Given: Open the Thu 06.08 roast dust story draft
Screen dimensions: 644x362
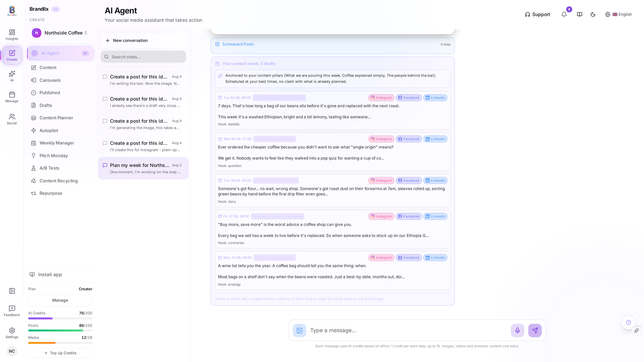Looking at the screenshot, I should coord(332,190).
